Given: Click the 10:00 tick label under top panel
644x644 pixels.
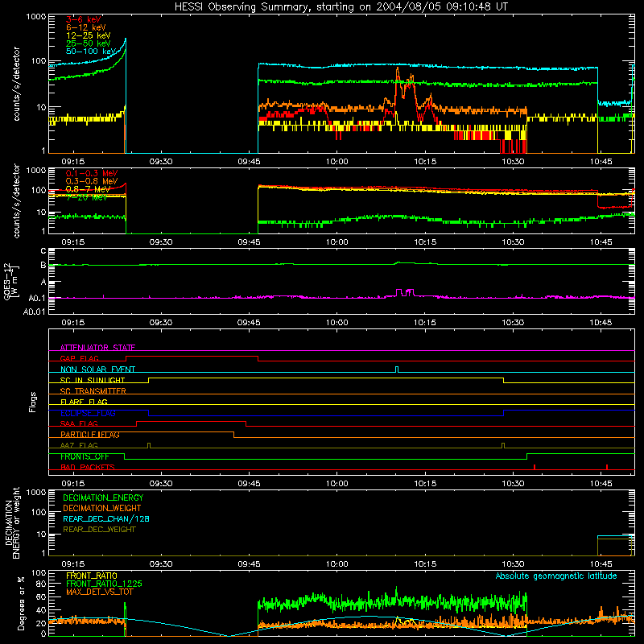Looking at the screenshot, I should click(337, 162).
